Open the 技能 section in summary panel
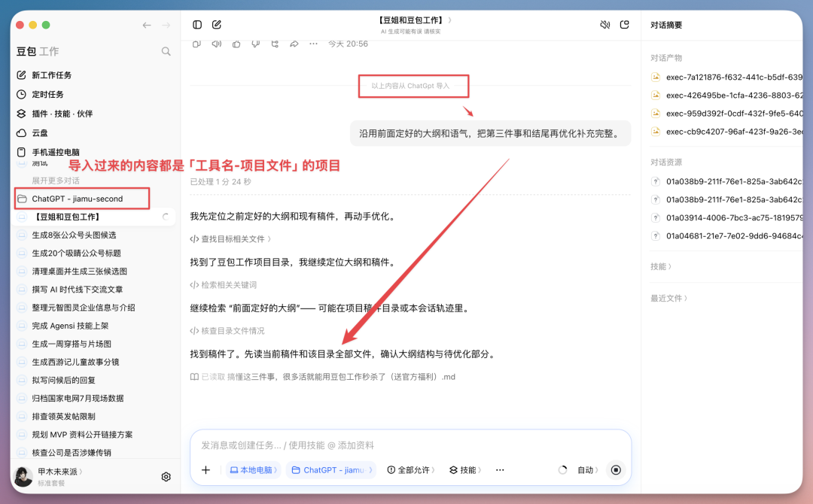 tap(661, 266)
